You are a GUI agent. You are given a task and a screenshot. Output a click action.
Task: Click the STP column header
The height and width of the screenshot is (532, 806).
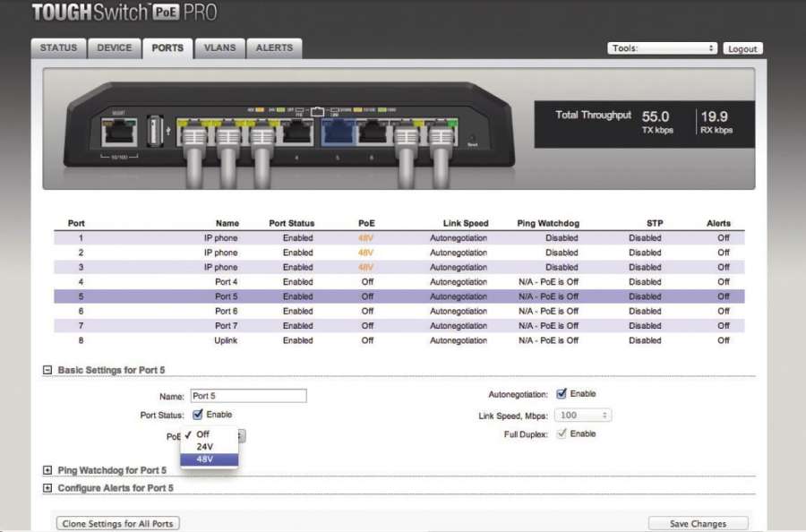click(655, 223)
